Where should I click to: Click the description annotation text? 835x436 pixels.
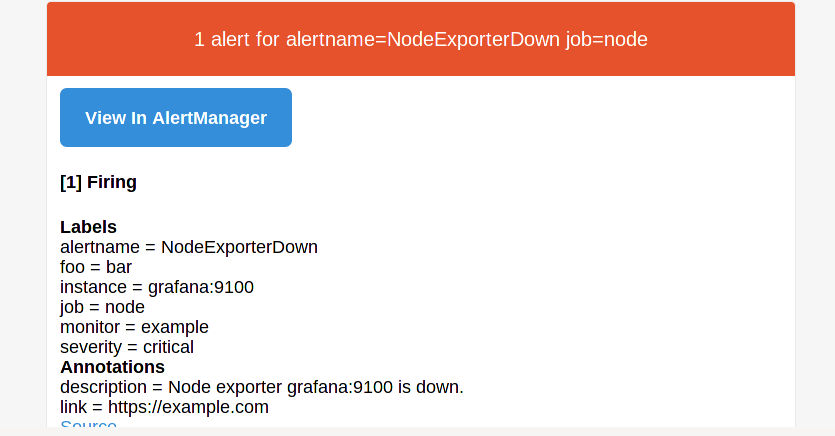pos(262,387)
